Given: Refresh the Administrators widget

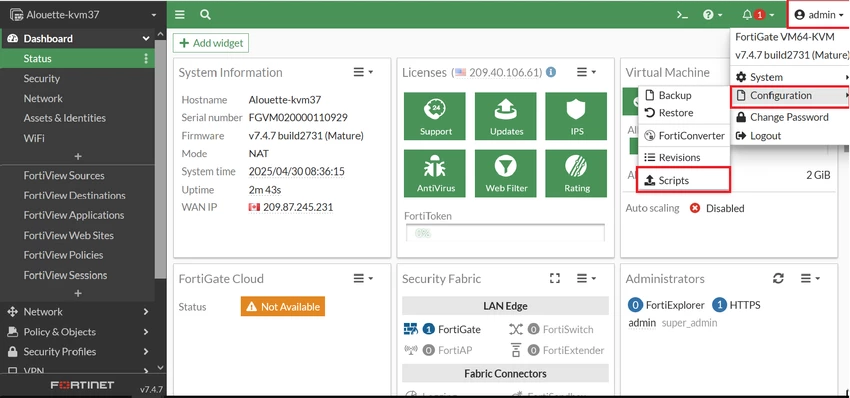Looking at the screenshot, I should [778, 278].
